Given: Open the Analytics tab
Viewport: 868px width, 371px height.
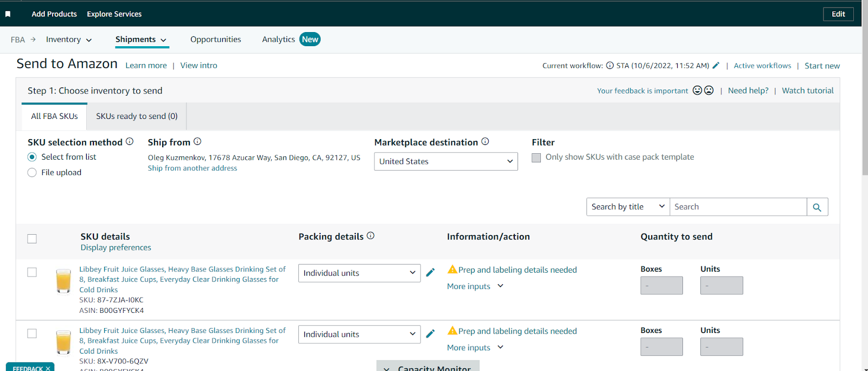Looking at the screenshot, I should point(278,40).
